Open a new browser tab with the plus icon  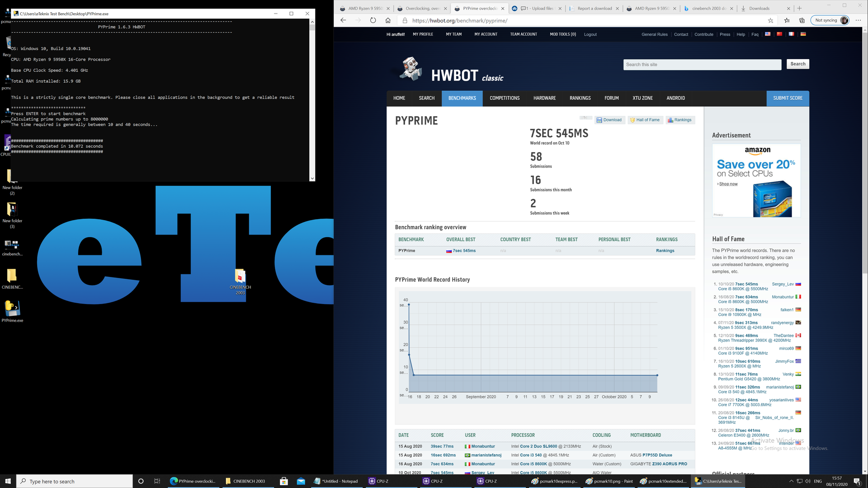tap(799, 8)
